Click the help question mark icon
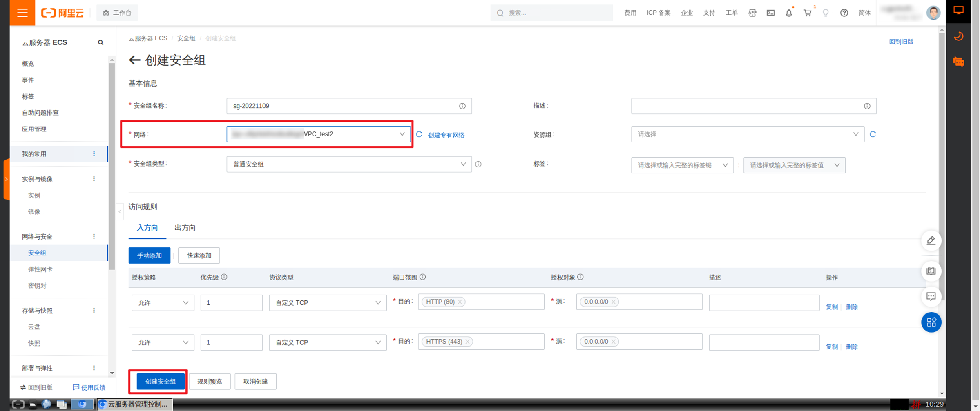 pos(844,13)
